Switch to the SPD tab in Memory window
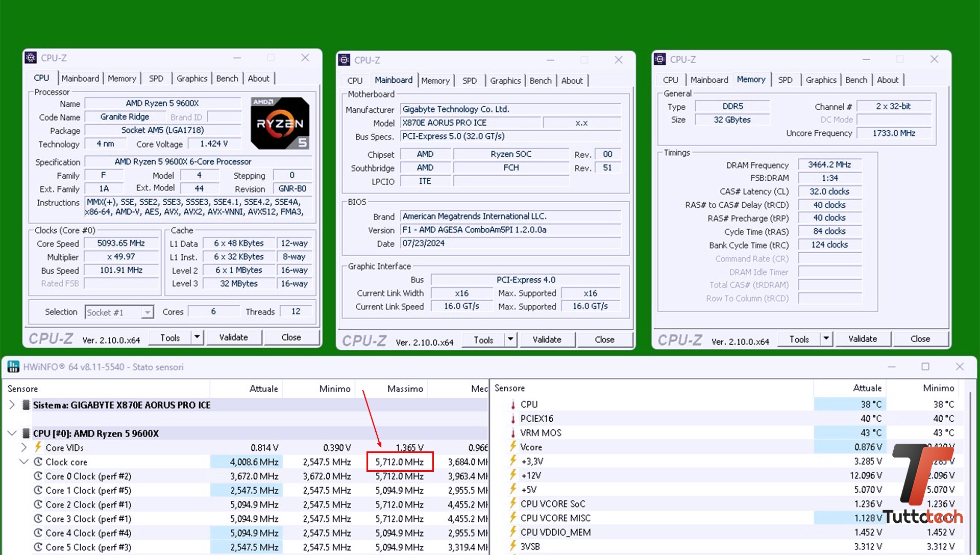980x555 pixels. 785,80
